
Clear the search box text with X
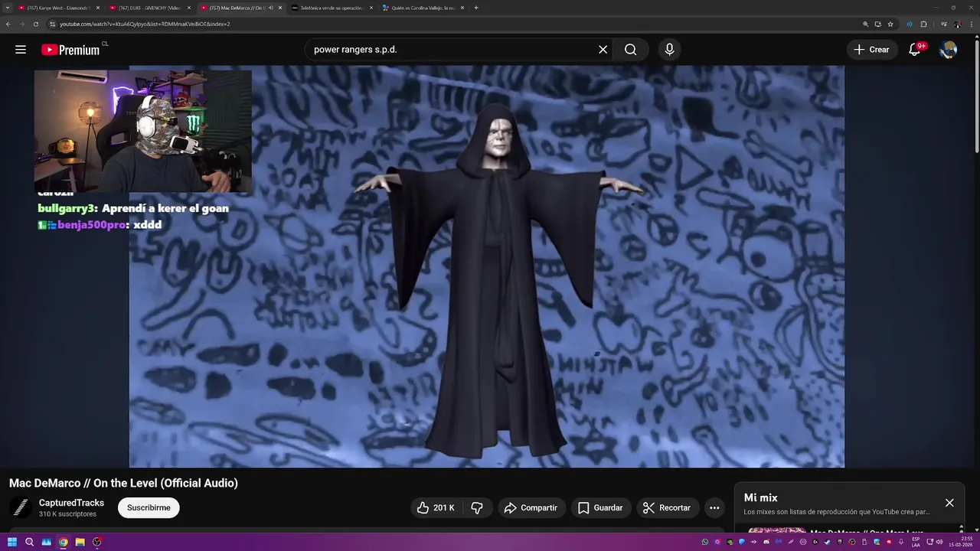coord(603,50)
